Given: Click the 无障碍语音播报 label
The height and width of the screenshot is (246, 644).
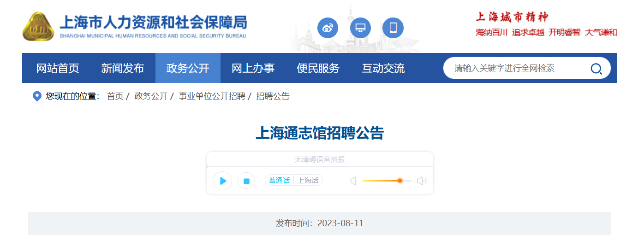Looking at the screenshot, I should 320,159.
